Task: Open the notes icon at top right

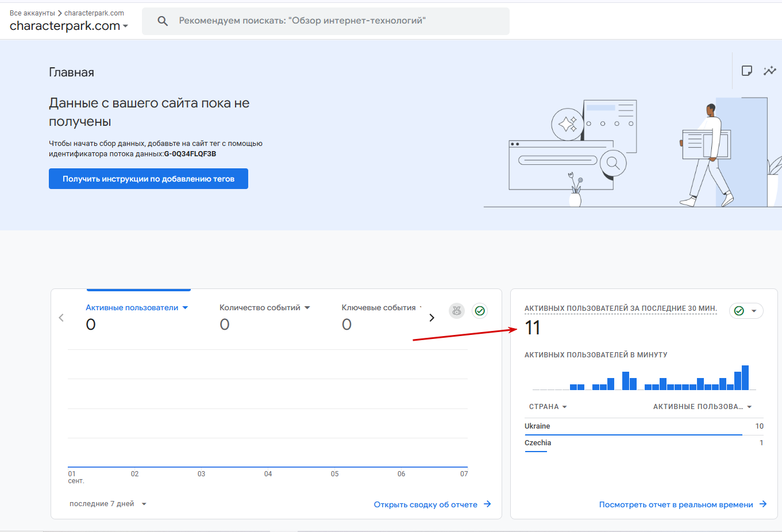Action: click(747, 71)
